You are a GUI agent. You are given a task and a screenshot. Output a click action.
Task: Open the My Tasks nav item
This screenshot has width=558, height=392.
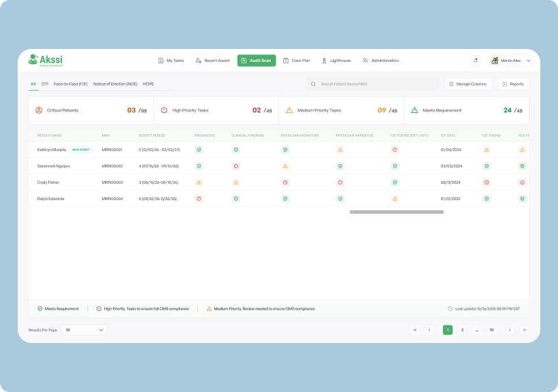point(171,61)
